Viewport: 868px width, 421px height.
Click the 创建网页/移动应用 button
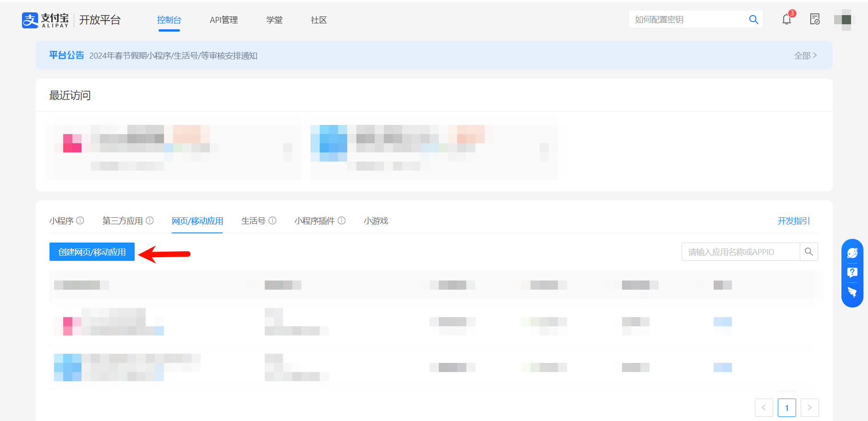(92, 252)
